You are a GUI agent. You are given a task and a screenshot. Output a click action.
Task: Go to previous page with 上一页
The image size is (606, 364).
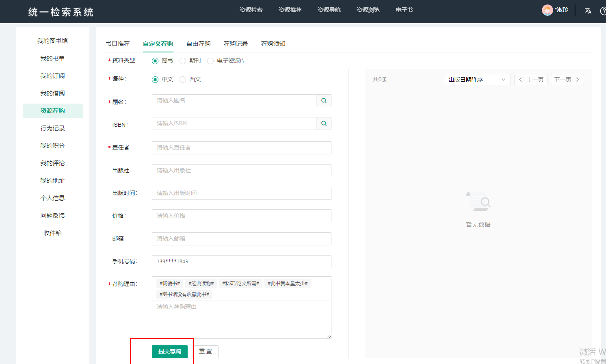(x=530, y=80)
